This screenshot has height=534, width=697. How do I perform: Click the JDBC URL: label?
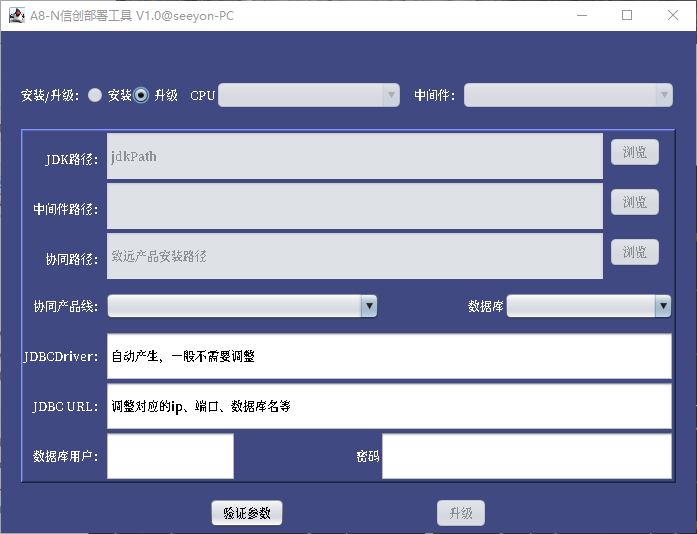click(65, 407)
